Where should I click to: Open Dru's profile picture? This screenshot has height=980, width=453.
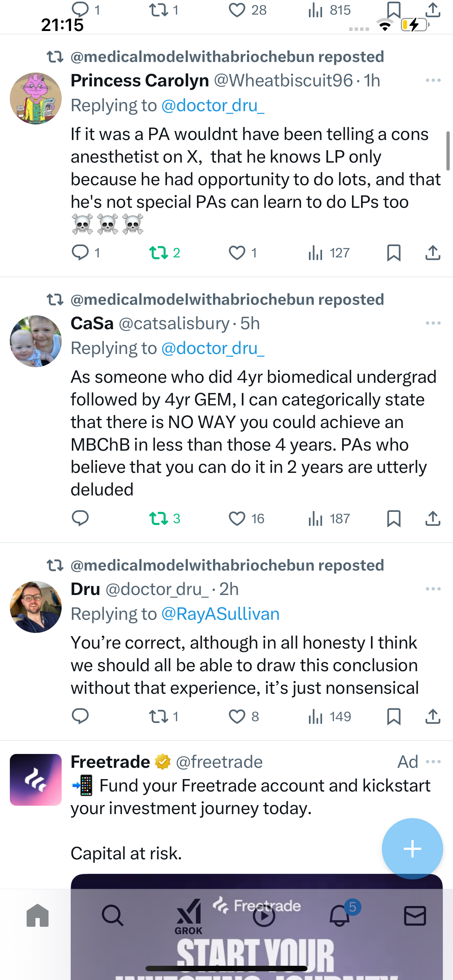(36, 607)
